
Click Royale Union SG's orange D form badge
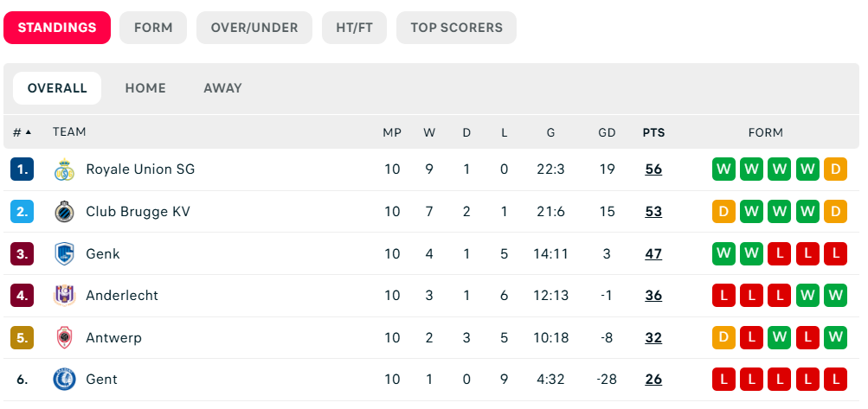835,169
